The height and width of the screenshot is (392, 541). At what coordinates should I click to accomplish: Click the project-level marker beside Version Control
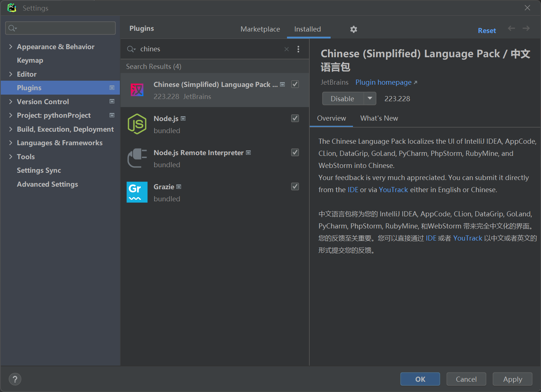click(112, 101)
